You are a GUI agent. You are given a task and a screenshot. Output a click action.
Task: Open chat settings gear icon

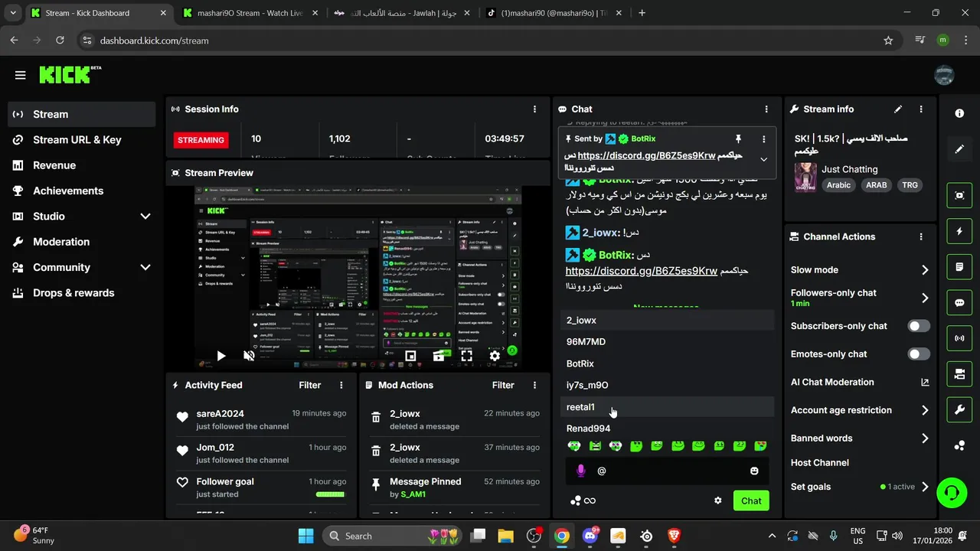(717, 500)
